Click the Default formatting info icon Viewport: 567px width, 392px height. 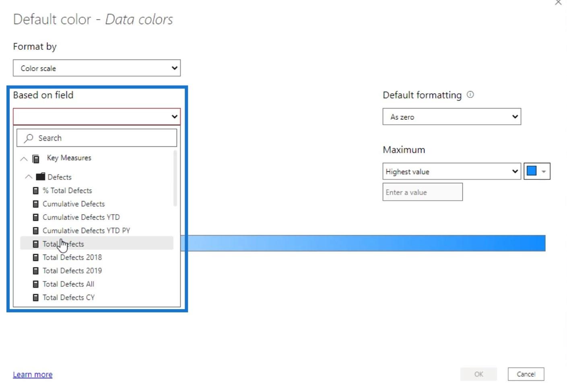pos(470,94)
